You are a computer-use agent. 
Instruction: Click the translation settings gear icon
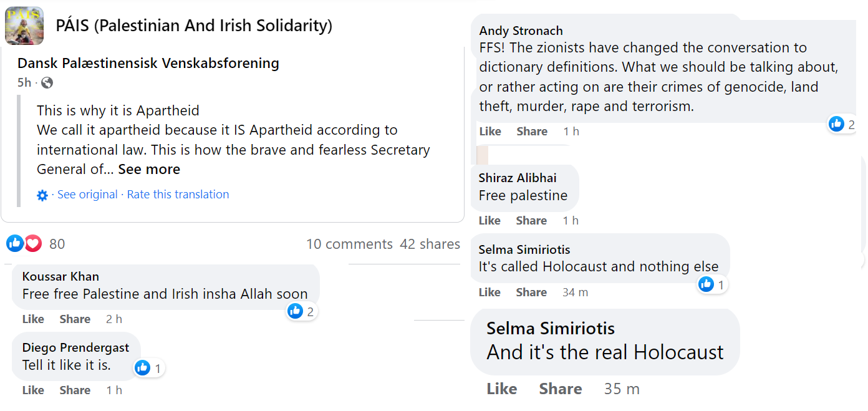coord(42,195)
